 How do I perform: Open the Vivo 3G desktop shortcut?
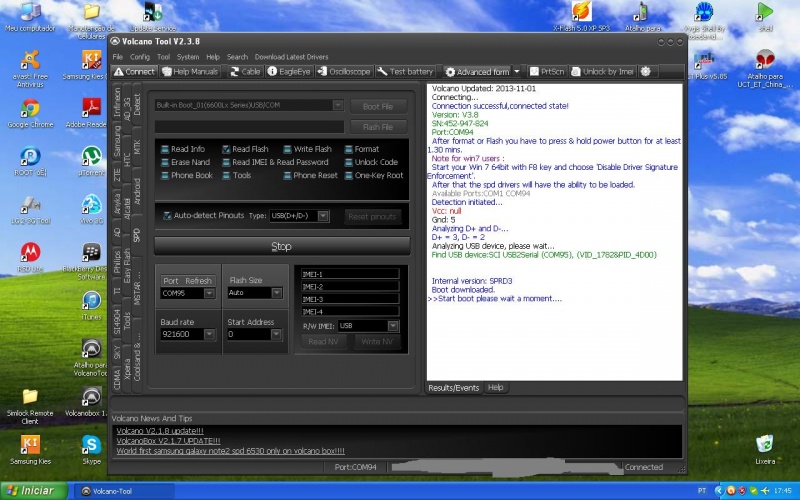pos(91,209)
